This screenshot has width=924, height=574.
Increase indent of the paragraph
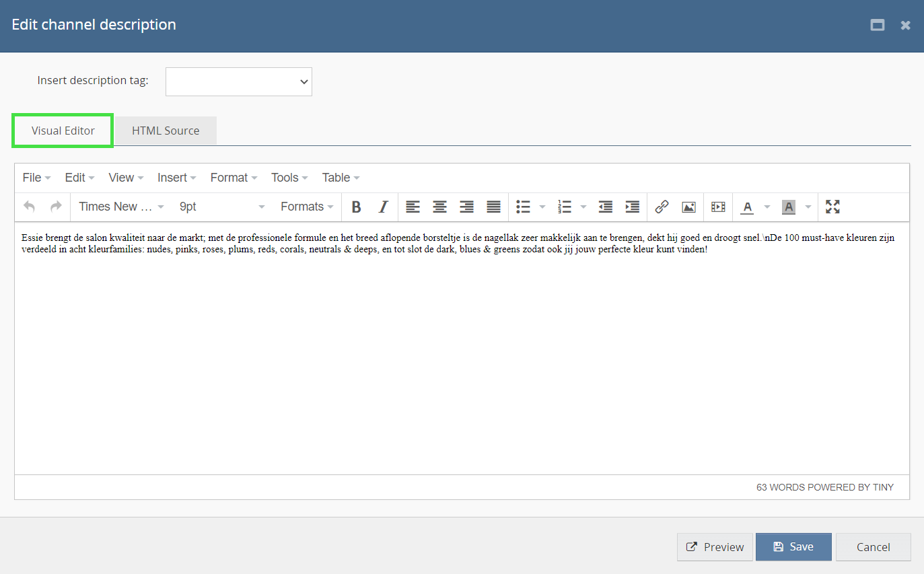pos(632,207)
